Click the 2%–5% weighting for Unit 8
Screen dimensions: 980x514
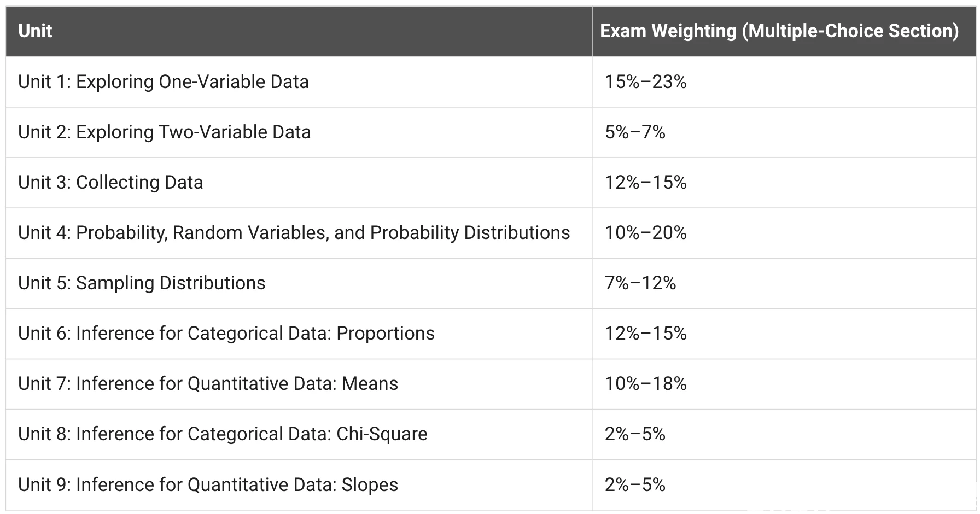(635, 434)
